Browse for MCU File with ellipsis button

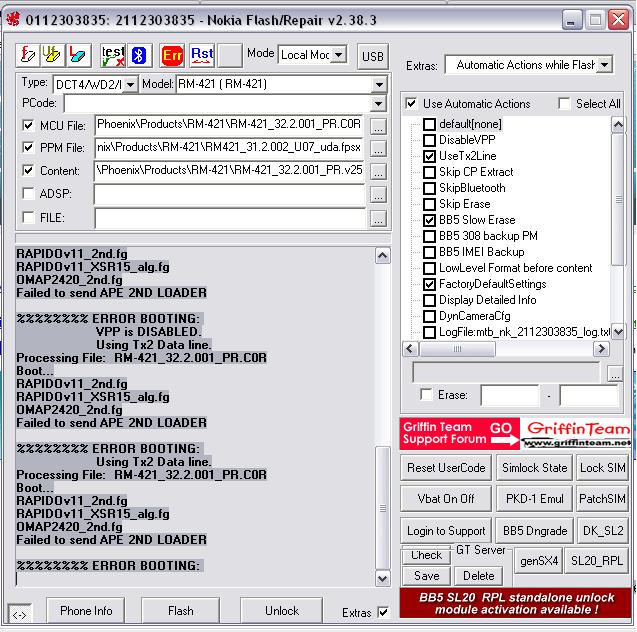(378, 126)
